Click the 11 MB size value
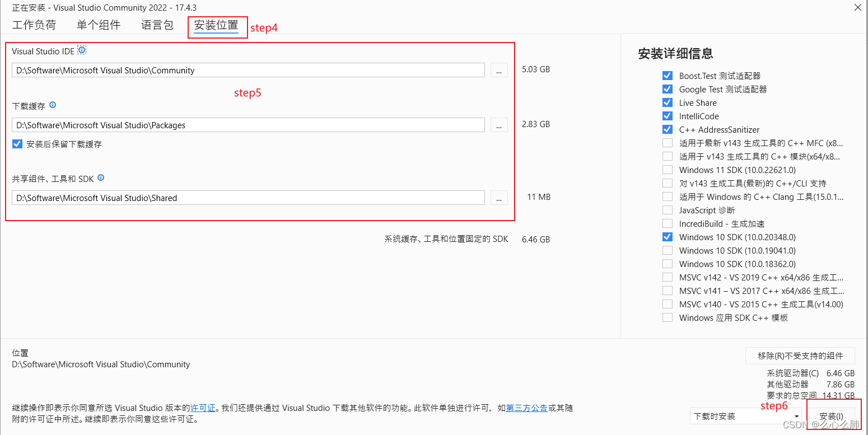The height and width of the screenshot is (435, 868). 539,197
